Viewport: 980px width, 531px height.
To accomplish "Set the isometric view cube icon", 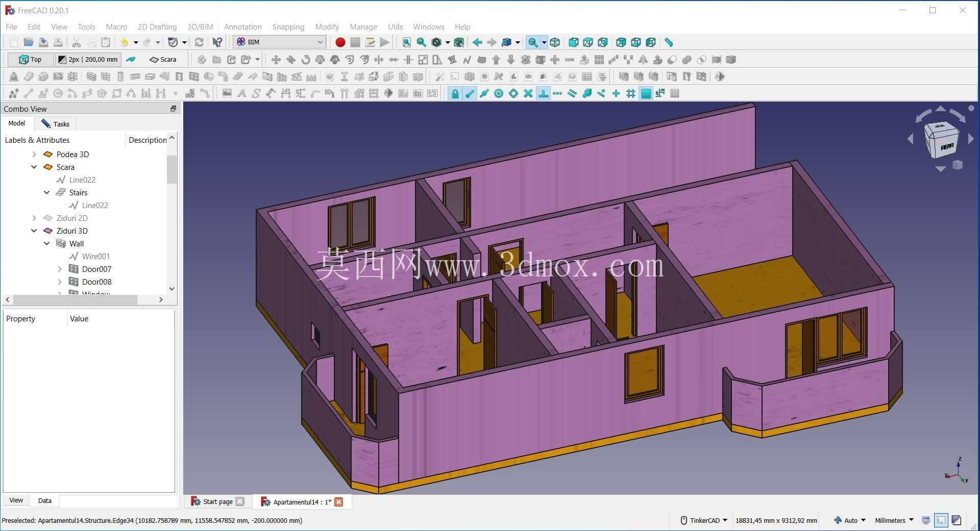I will (555, 42).
